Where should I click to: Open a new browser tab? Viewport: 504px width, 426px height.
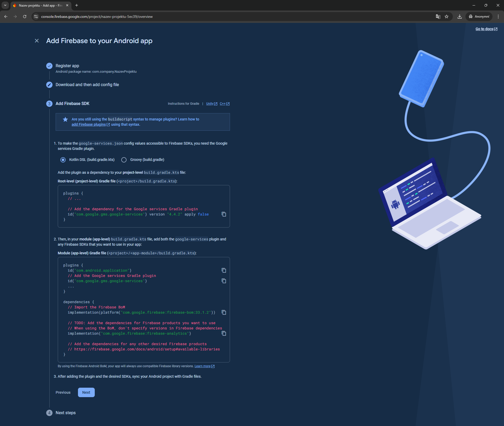77,5
